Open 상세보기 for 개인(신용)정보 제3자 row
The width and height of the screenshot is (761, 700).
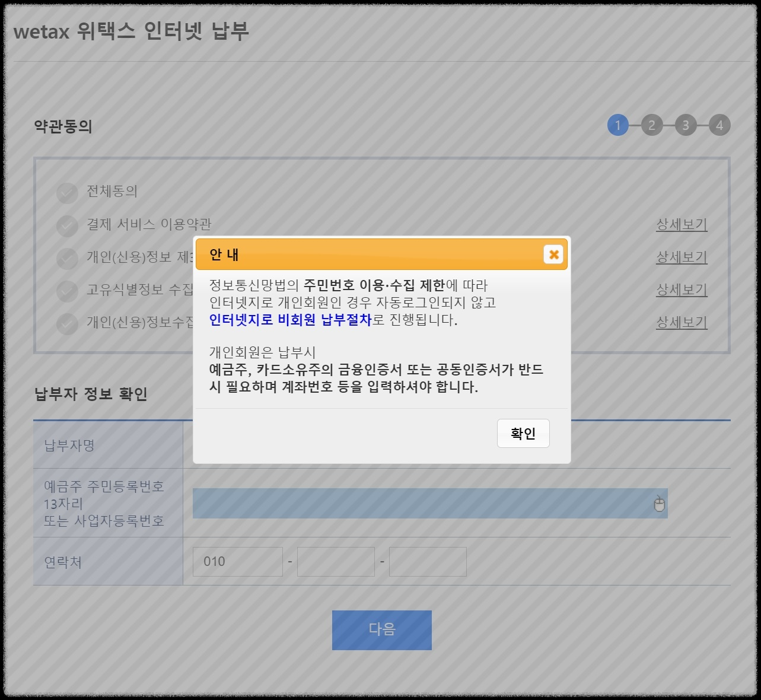tap(682, 257)
